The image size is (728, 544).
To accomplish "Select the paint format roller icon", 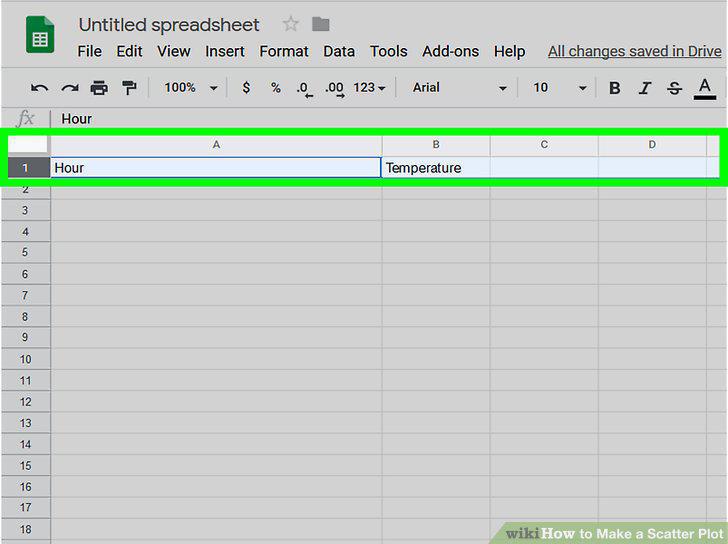I will click(x=129, y=88).
